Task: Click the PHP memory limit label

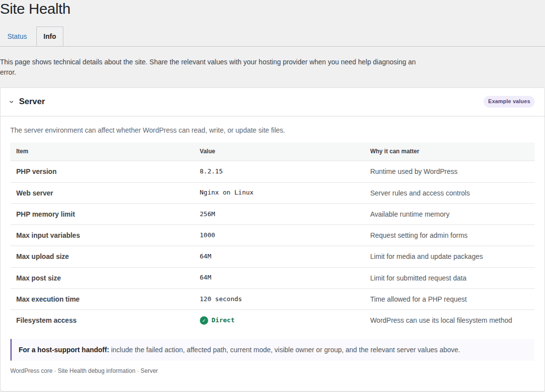Action: tap(46, 214)
